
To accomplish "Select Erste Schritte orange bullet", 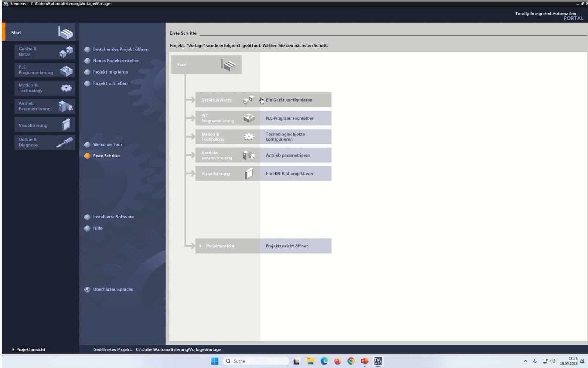I will coord(87,156).
